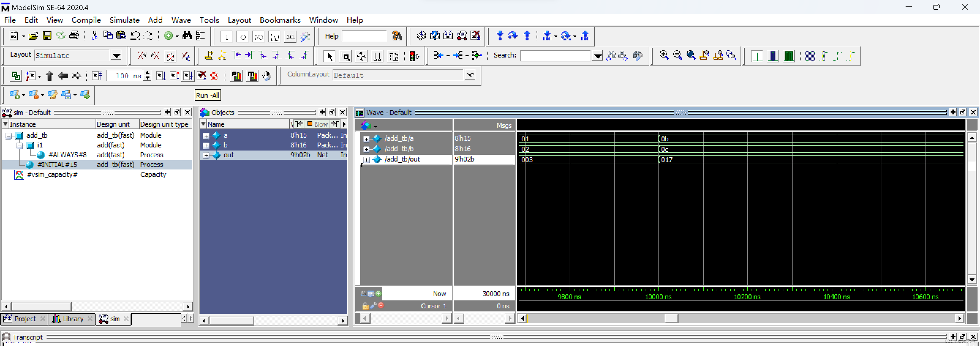Screen dimensions: 980x346
Task: Expand the /add_tb/out signal in Wave
Action: pos(366,160)
